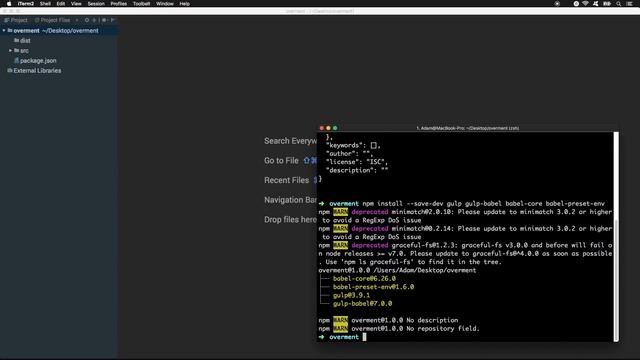This screenshot has height=360, width=640.
Task: Click the '"license": "ISC"' line
Action: click(357, 162)
